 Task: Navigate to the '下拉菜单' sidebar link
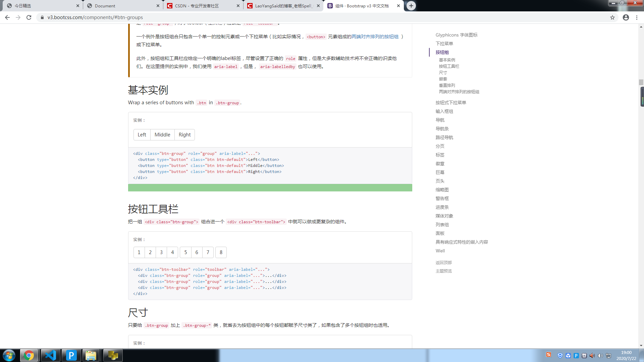point(445,44)
